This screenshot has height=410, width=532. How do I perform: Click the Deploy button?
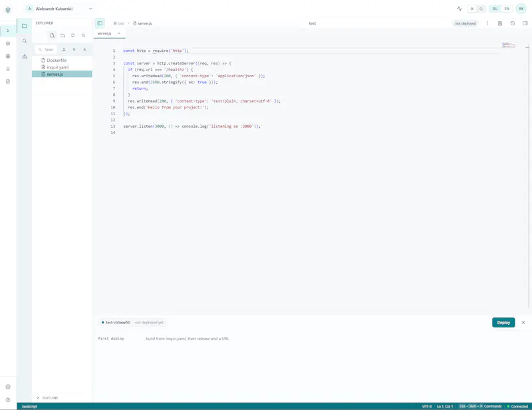pyautogui.click(x=503, y=322)
